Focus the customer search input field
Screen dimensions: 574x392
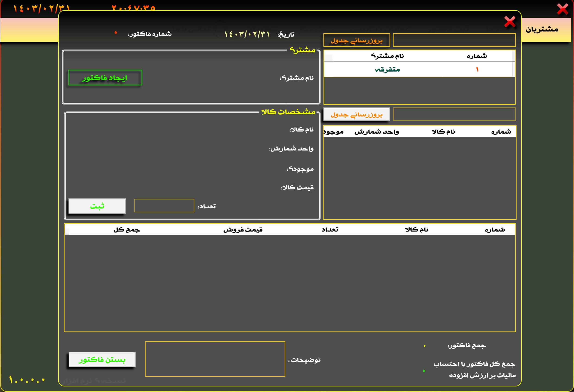pyautogui.click(x=454, y=40)
